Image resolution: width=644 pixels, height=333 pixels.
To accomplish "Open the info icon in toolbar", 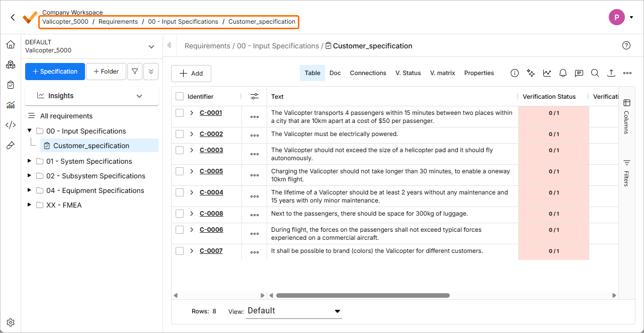I will (x=514, y=73).
